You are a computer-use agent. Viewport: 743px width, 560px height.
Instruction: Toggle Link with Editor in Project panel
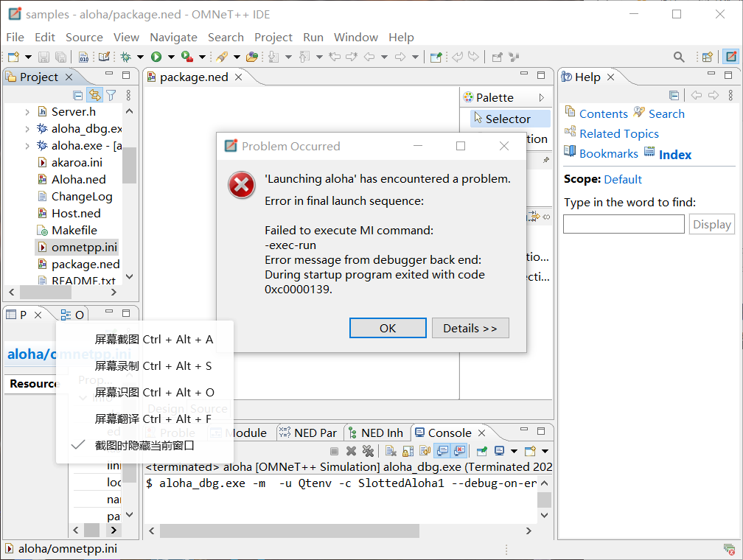(95, 95)
